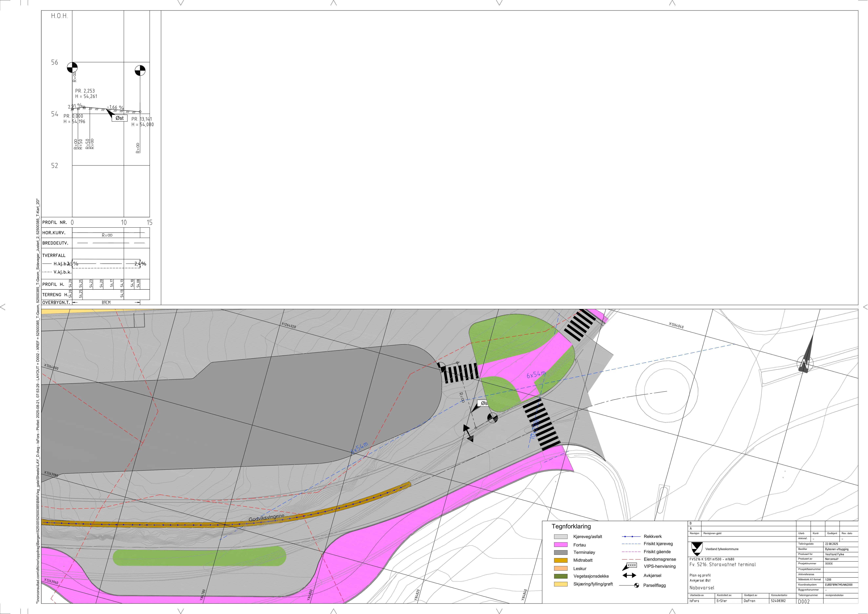Click the '89CM' pavement thickness value
Screen dimensions: 868x614
[x=106, y=303]
